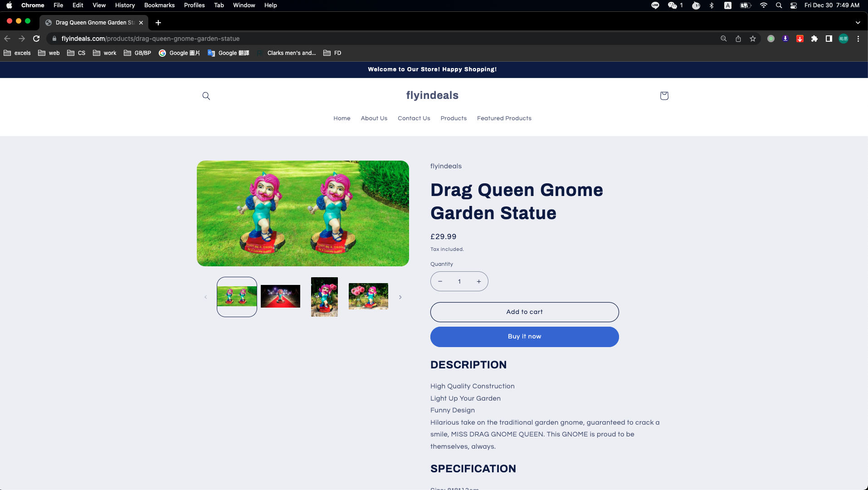Click the browser forward arrow
The image size is (868, 490).
(22, 39)
